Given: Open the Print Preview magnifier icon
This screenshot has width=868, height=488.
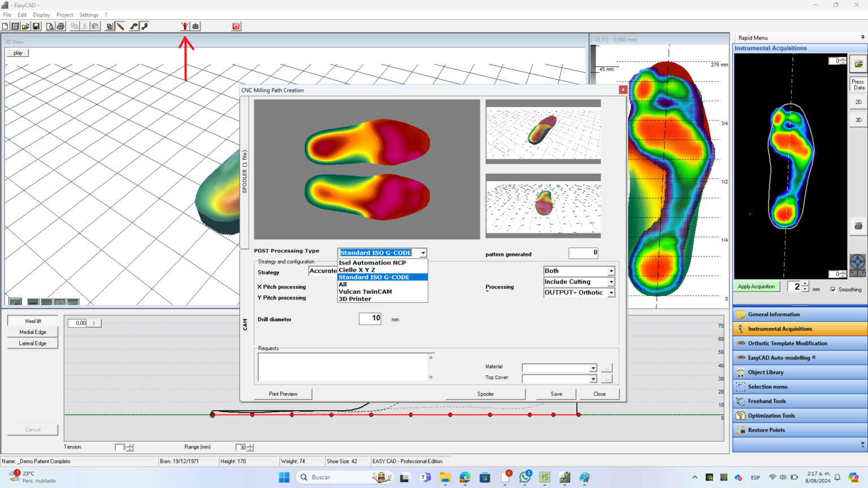Looking at the screenshot, I should pos(50,26).
